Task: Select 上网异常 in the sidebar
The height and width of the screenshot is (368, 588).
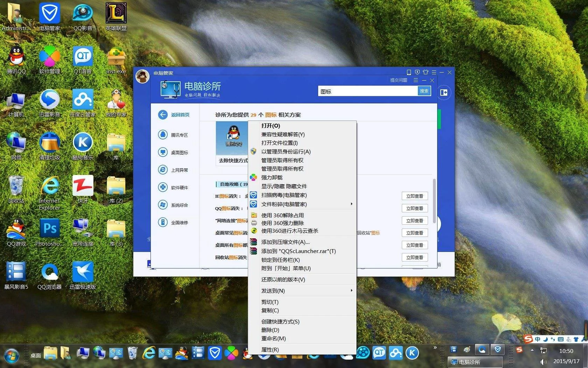Action: pos(174,170)
